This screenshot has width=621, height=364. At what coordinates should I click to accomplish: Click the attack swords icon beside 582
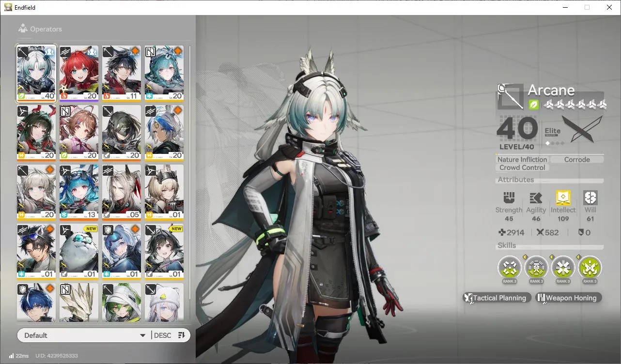tap(541, 233)
